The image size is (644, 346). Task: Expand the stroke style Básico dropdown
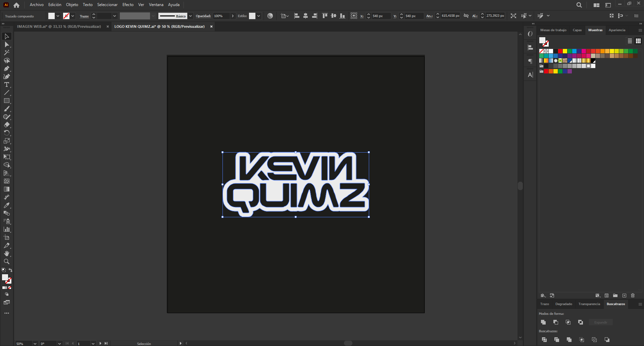[x=190, y=16]
